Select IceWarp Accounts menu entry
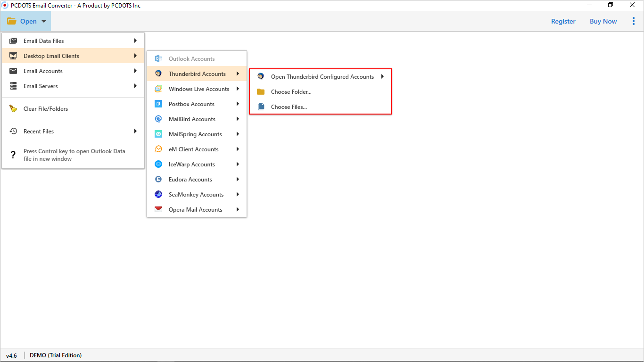This screenshot has height=362, width=644. click(197, 165)
